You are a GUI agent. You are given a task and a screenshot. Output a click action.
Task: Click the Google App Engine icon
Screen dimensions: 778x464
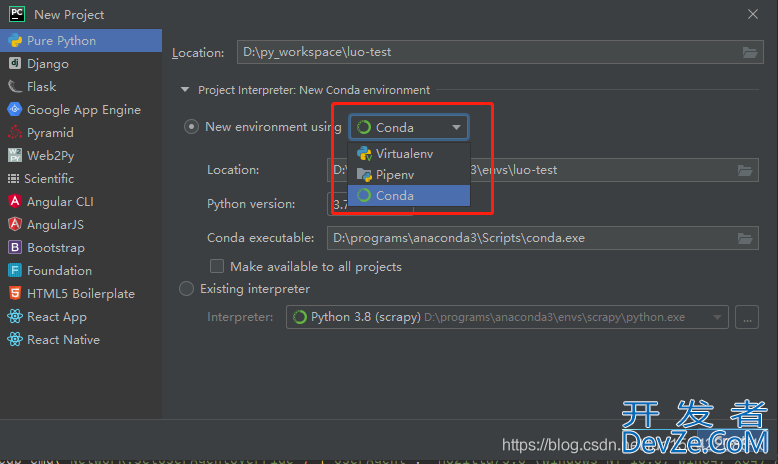[15, 109]
